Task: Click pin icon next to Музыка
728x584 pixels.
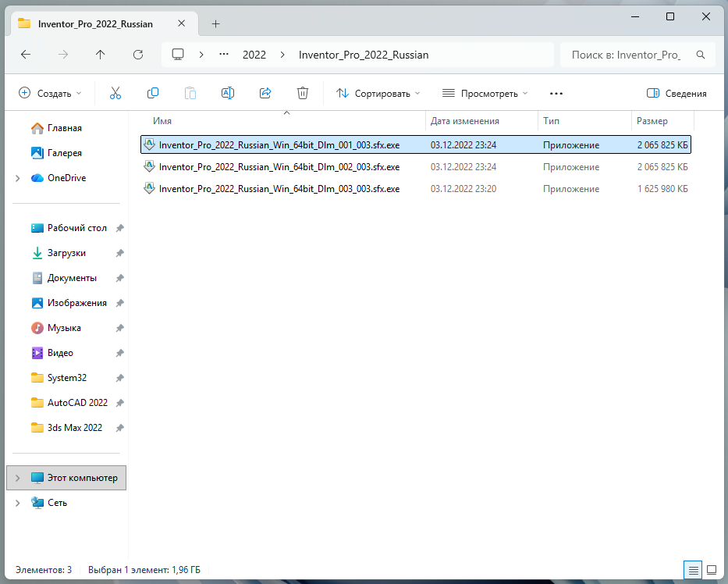Action: [x=120, y=328]
